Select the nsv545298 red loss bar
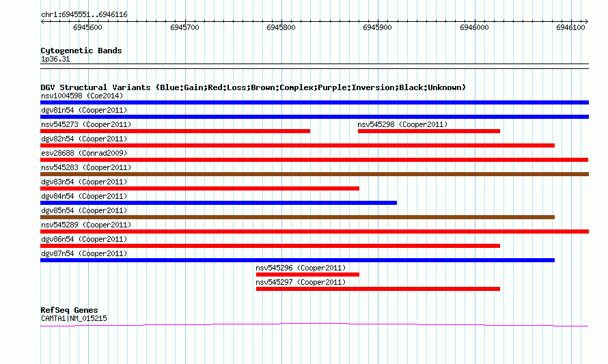The height and width of the screenshot is (364, 608). pyautogui.click(x=429, y=131)
